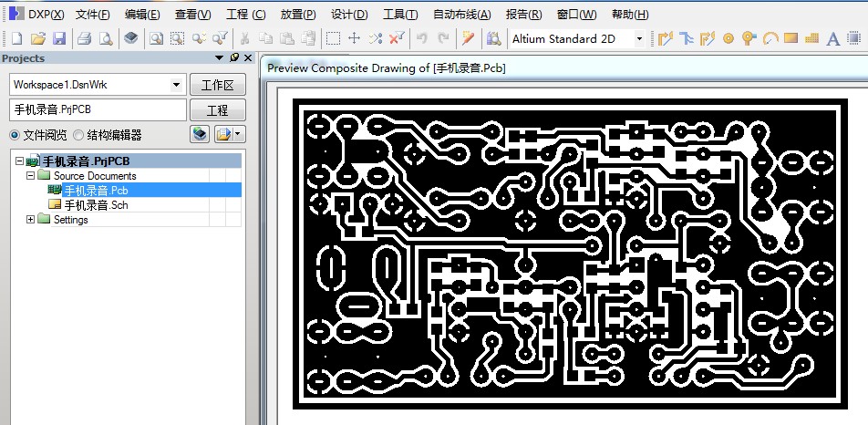Screen dimensions: 868x425
Task: Click the Deselect All icon
Action: pos(376,38)
